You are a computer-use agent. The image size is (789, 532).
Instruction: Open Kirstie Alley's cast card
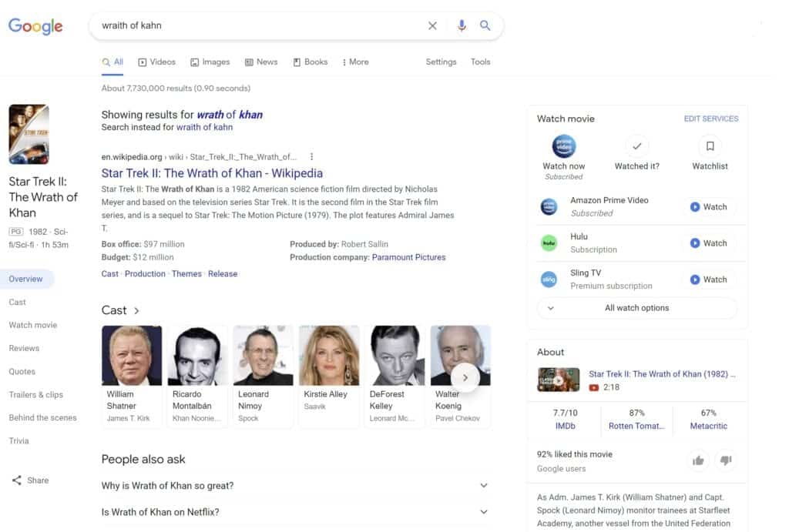(x=329, y=376)
